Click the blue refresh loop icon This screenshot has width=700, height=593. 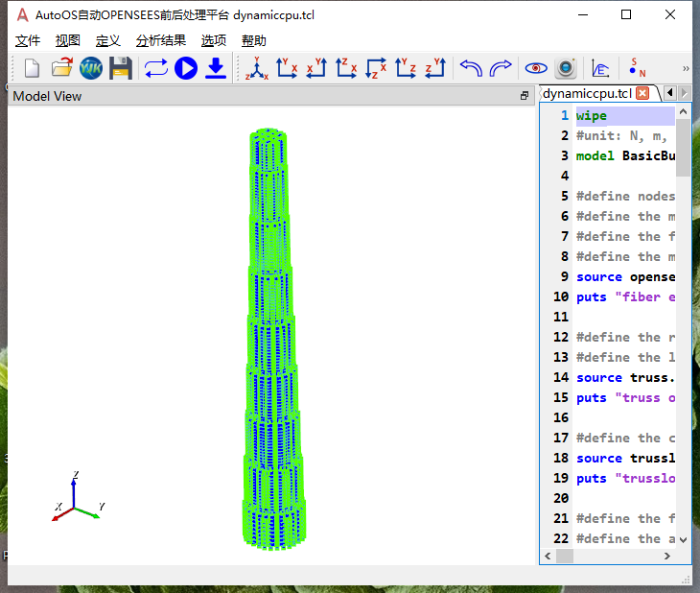point(156,68)
